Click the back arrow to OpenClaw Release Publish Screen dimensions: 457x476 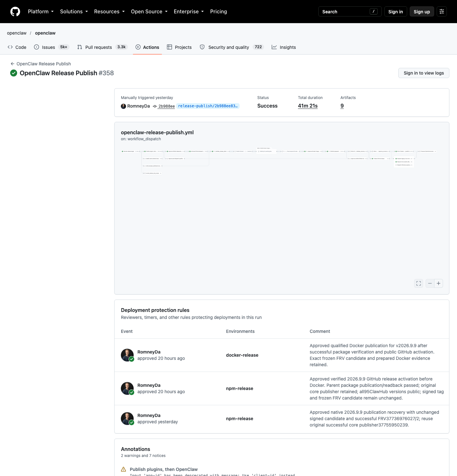[x=12, y=64]
